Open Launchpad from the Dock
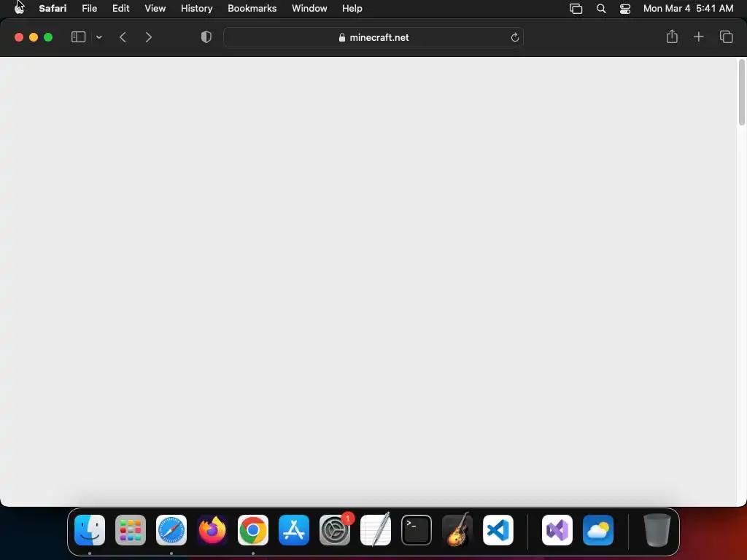Viewport: 747px width, 560px height. pos(131,530)
